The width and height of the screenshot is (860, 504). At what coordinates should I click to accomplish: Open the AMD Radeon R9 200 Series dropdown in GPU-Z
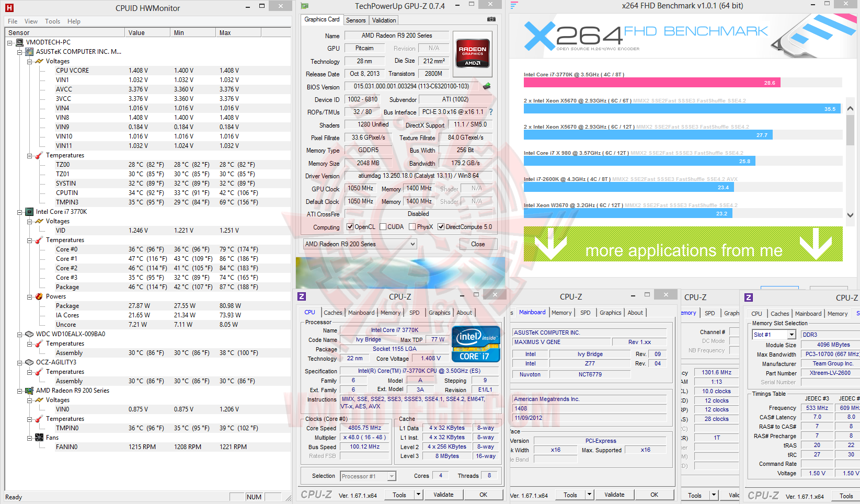click(360, 244)
